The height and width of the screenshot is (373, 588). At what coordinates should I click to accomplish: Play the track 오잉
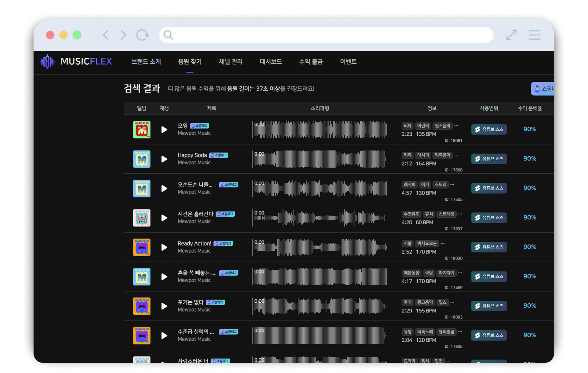[164, 130]
